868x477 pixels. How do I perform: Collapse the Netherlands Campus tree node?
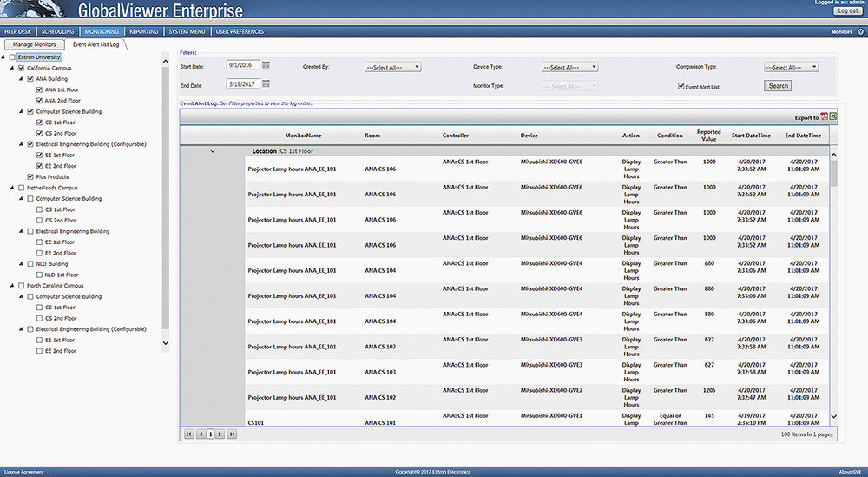pos(12,188)
